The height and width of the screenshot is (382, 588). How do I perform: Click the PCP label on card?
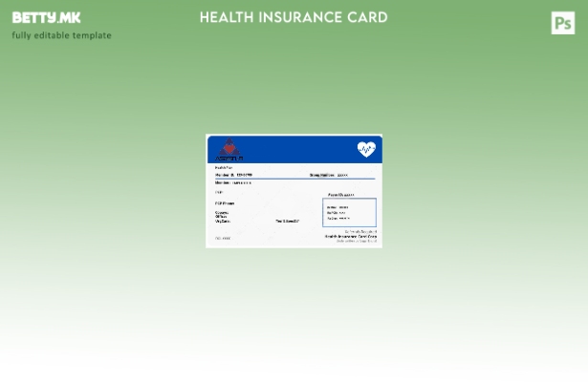[x=219, y=192]
